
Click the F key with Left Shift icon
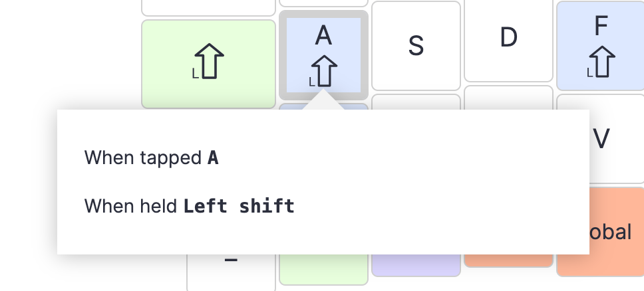coord(600,46)
